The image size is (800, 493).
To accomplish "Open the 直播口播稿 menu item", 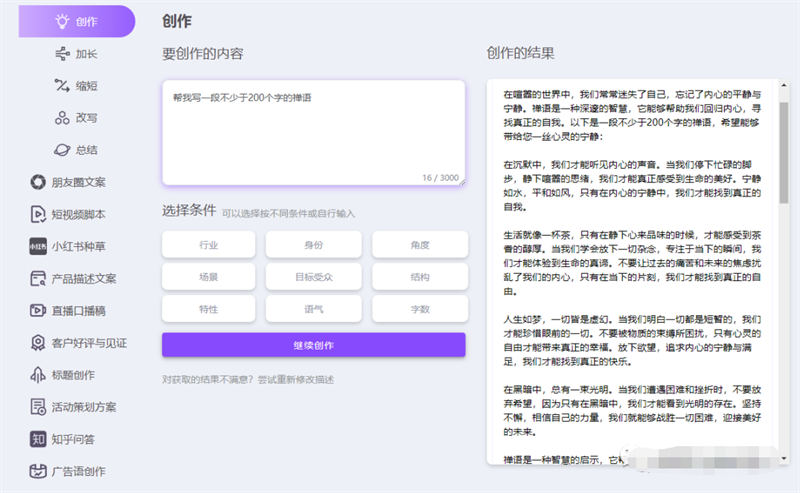I will pos(78,310).
